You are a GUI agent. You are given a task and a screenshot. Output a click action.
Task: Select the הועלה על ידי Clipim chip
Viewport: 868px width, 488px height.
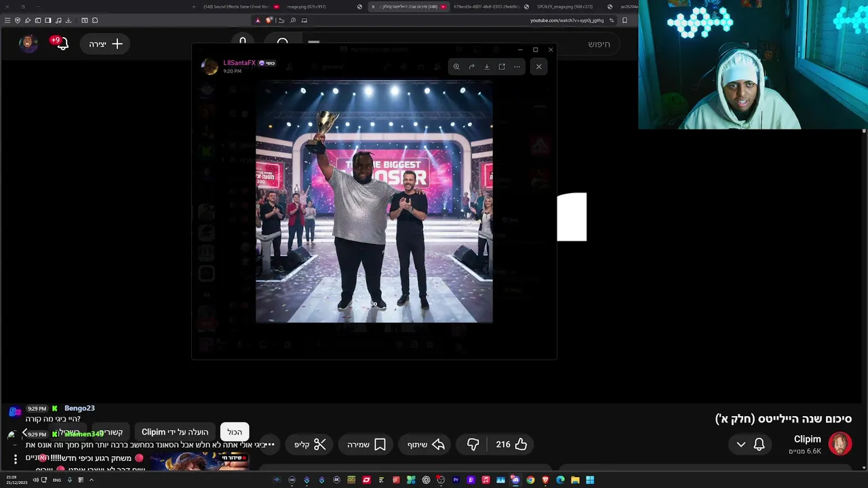pyautogui.click(x=175, y=432)
